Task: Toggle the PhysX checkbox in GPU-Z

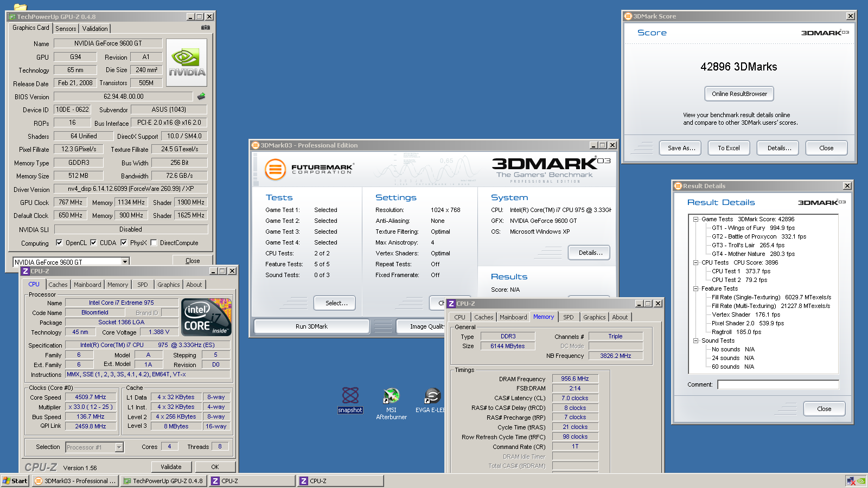Action: (124, 242)
